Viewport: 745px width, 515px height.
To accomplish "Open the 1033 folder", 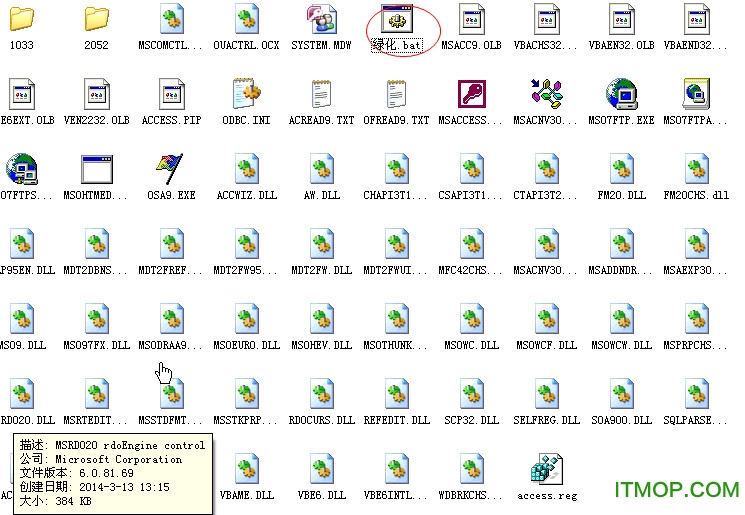I will pos(21,20).
